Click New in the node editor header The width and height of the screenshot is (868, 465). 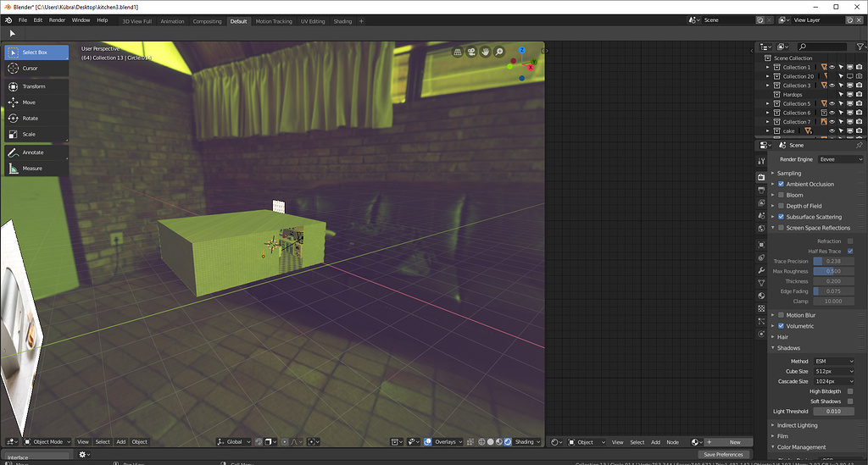tap(734, 442)
